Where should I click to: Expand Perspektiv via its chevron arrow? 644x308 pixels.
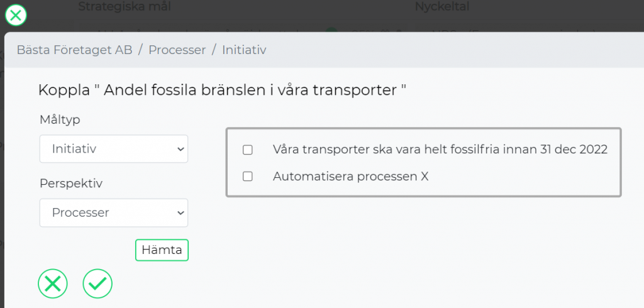(180, 212)
